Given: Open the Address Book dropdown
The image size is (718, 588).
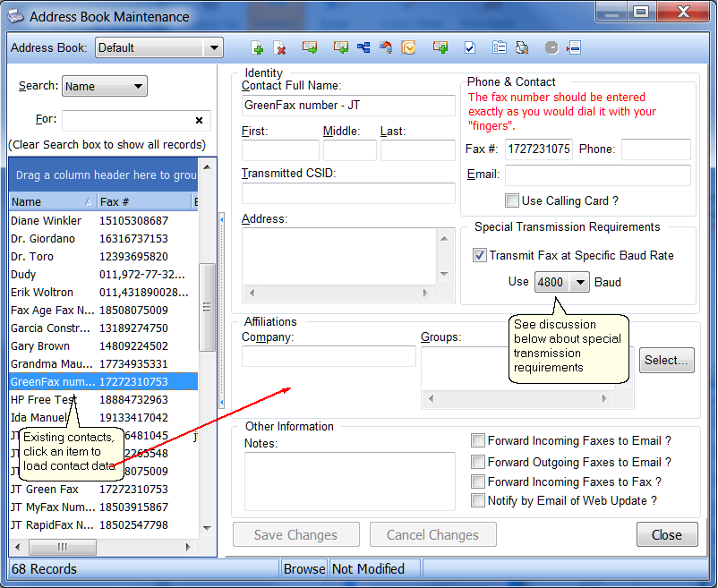Looking at the screenshot, I should [213, 48].
